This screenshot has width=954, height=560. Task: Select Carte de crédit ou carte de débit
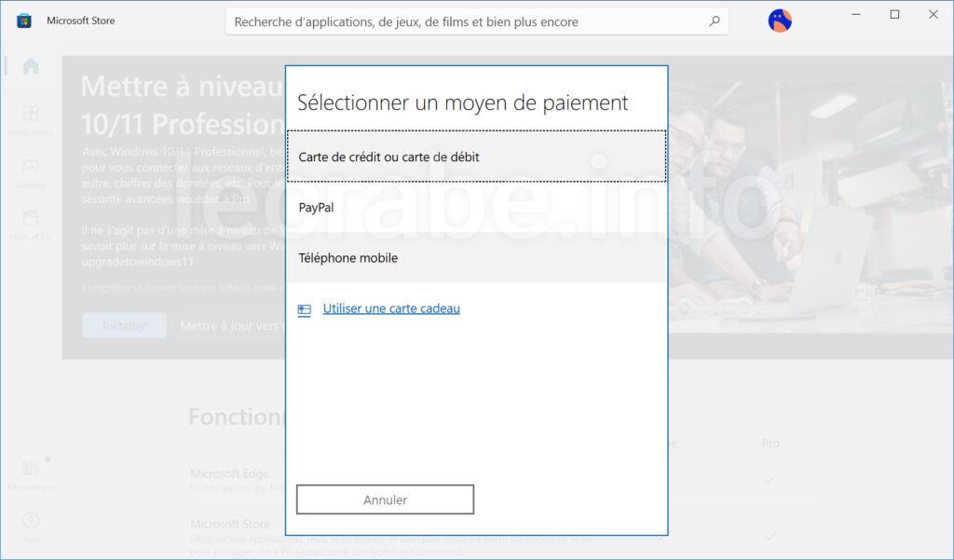[x=476, y=157]
